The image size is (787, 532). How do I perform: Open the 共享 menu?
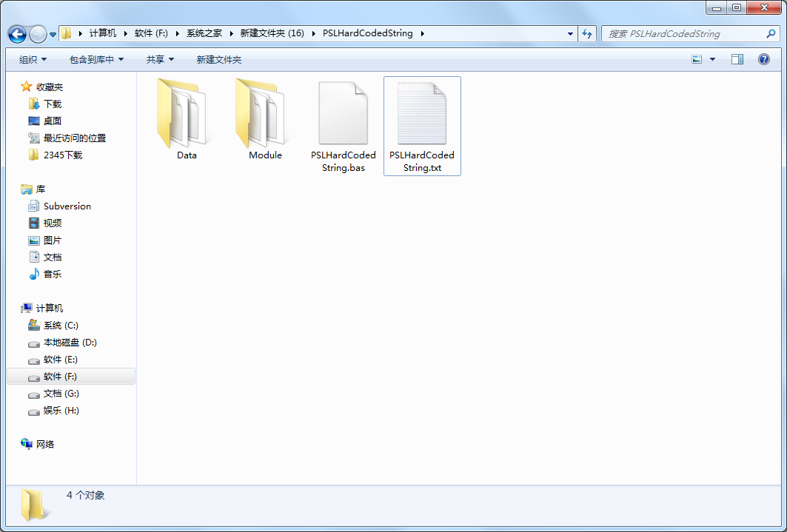click(160, 60)
